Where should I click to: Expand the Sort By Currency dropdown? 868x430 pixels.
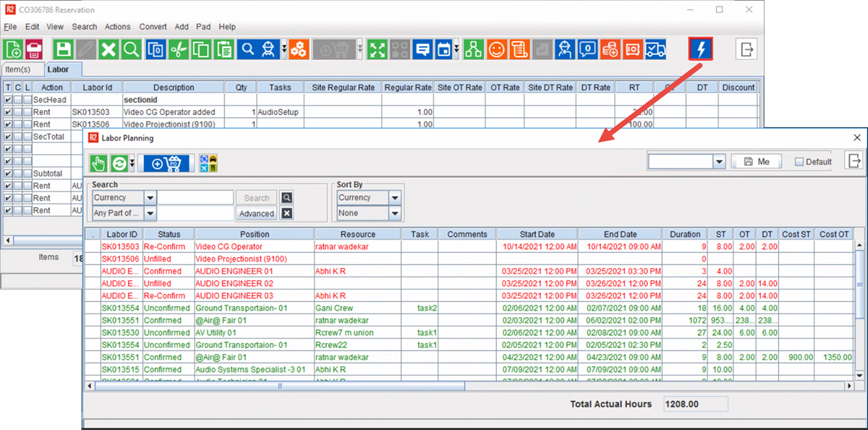point(395,198)
